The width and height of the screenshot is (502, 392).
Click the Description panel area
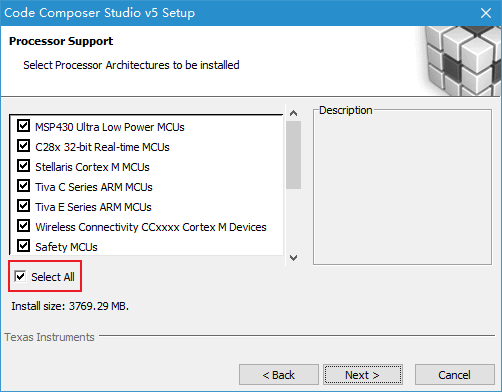402,188
